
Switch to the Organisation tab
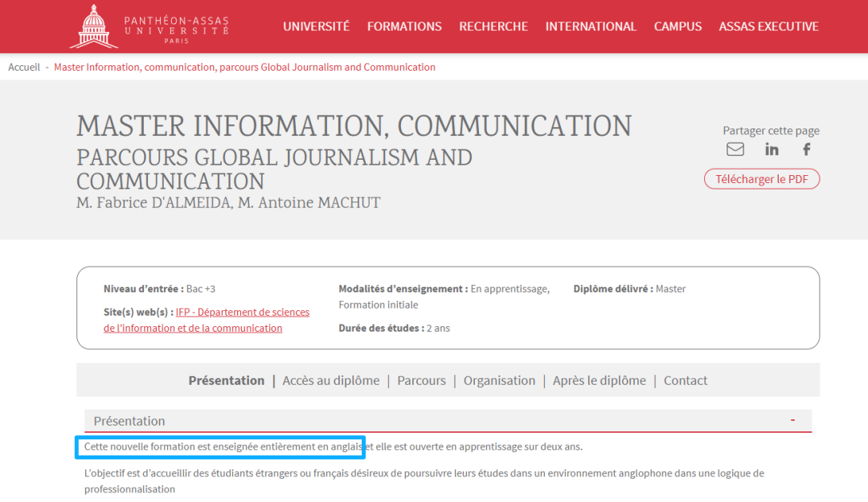coord(499,380)
